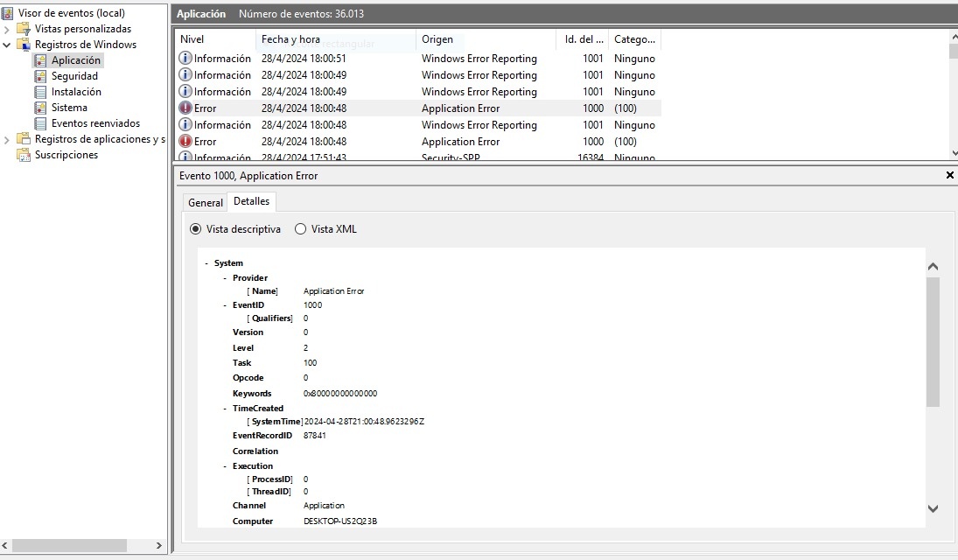Expand Registros de aplicaciones y servicios node

(7, 140)
